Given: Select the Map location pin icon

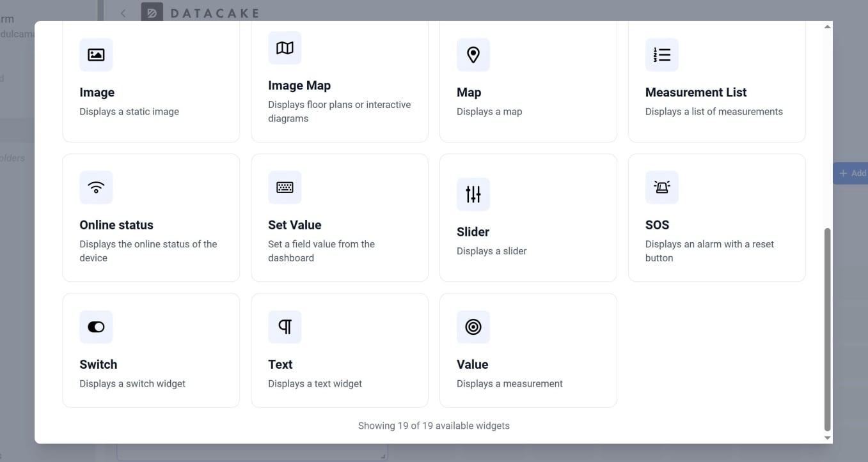Looking at the screenshot, I should tap(473, 54).
